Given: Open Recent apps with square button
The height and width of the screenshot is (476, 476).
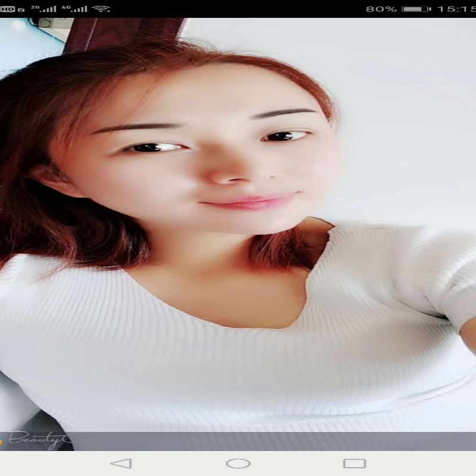Looking at the screenshot, I should (x=355, y=463).
